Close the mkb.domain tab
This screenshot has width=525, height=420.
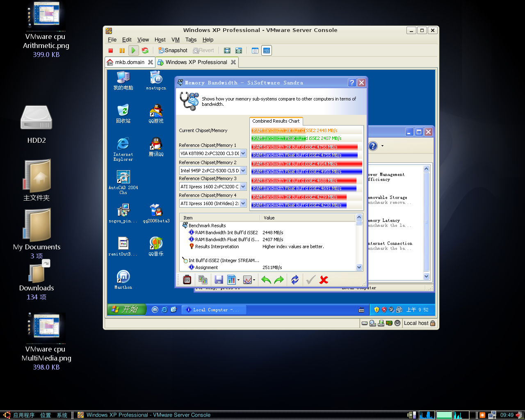[151, 62]
